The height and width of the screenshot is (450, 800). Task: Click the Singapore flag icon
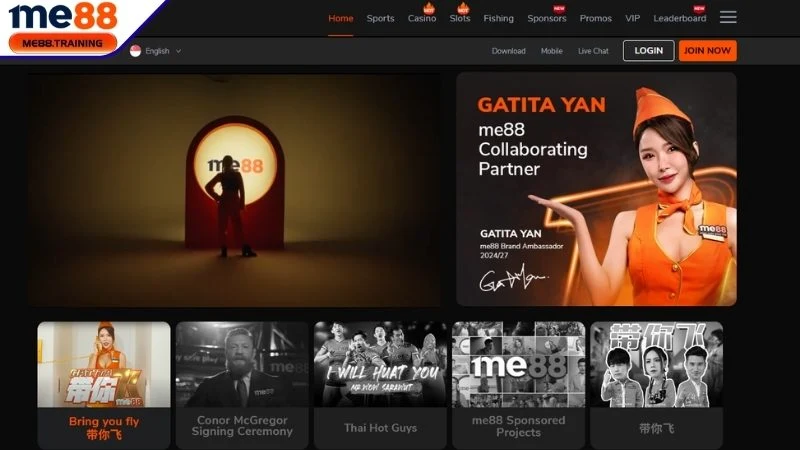135,51
